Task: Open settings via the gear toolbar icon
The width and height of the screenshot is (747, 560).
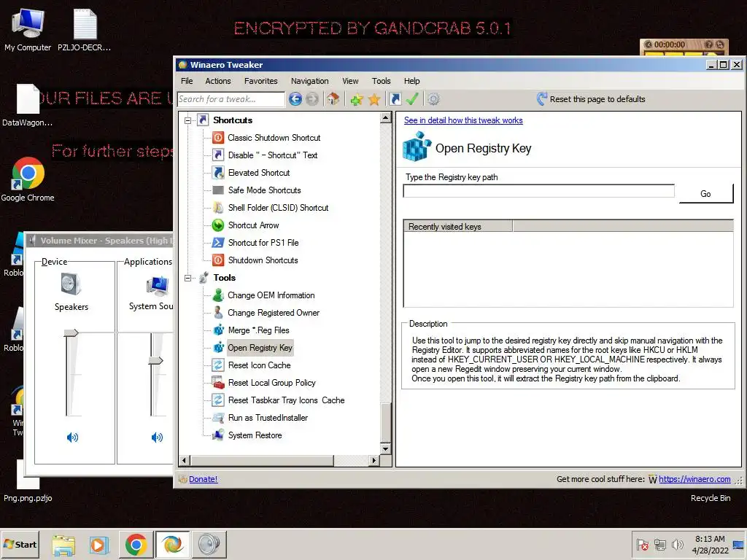Action: tap(433, 99)
